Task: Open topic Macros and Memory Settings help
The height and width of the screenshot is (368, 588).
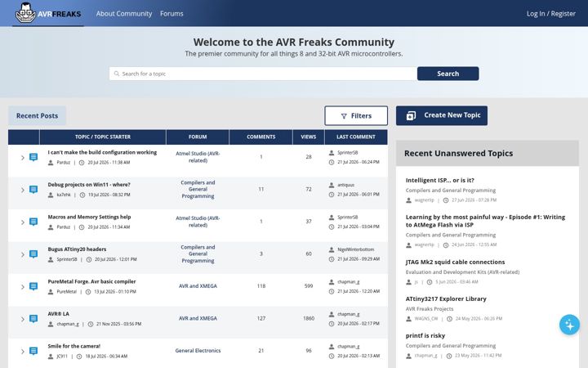Action: tap(89, 217)
